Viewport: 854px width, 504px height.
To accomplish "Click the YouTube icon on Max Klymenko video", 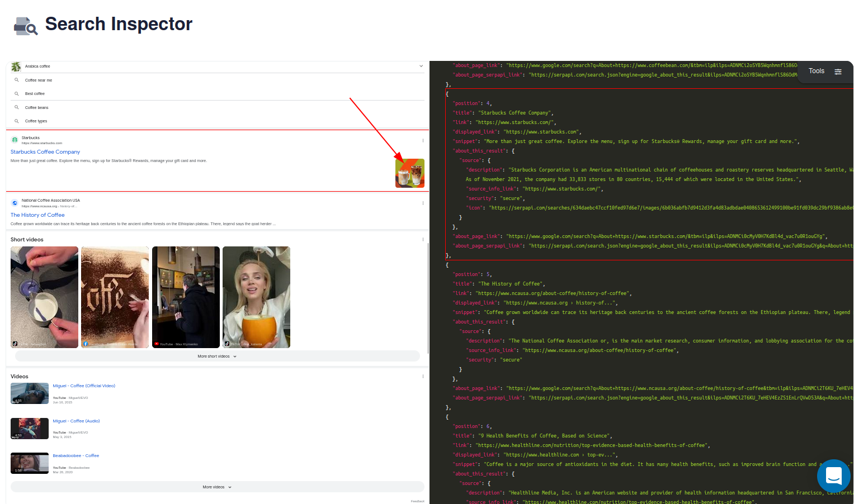I will pyautogui.click(x=157, y=343).
